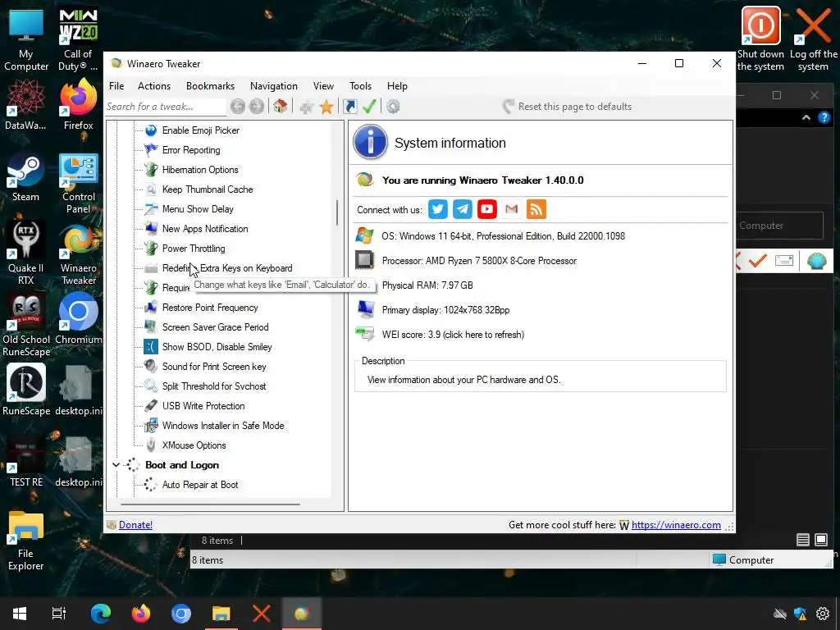Viewport: 840px width, 630px height.
Task: Open the View menu
Action: pos(323,85)
